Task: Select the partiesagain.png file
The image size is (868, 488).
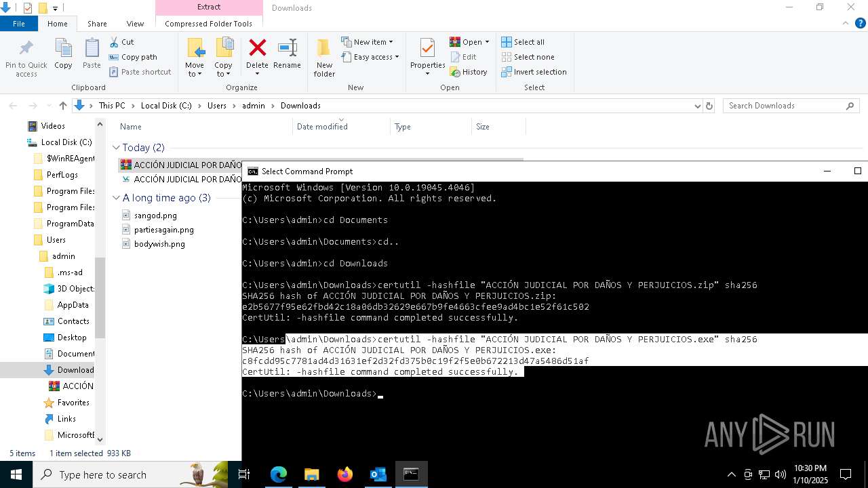Action: (x=163, y=230)
